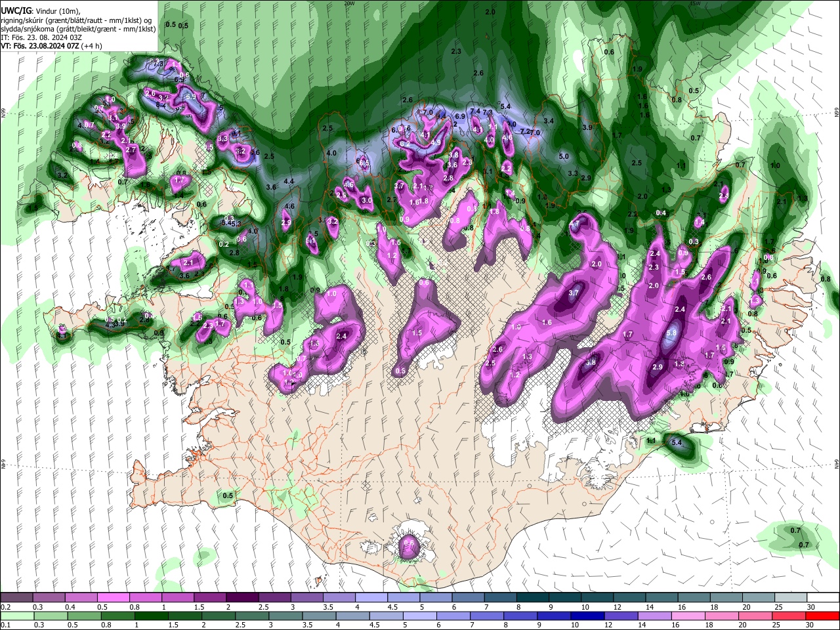Pick darkest green rain swatch between 1 and 1.5

tap(151, 616)
